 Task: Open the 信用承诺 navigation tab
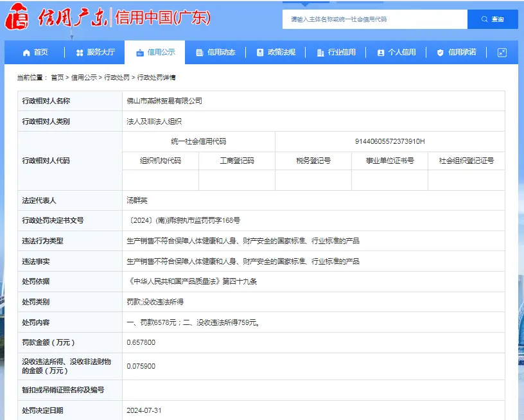coord(457,52)
